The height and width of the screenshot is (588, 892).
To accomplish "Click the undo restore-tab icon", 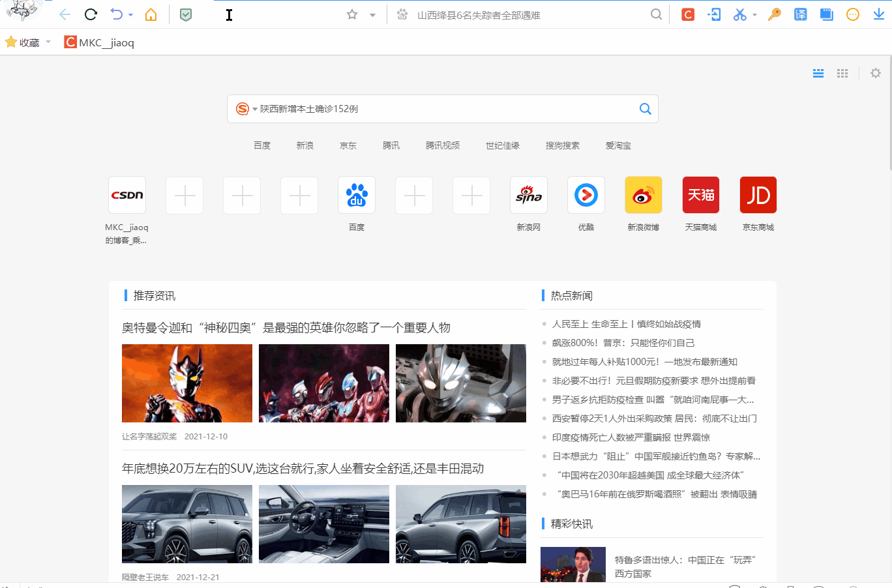I will point(117,14).
